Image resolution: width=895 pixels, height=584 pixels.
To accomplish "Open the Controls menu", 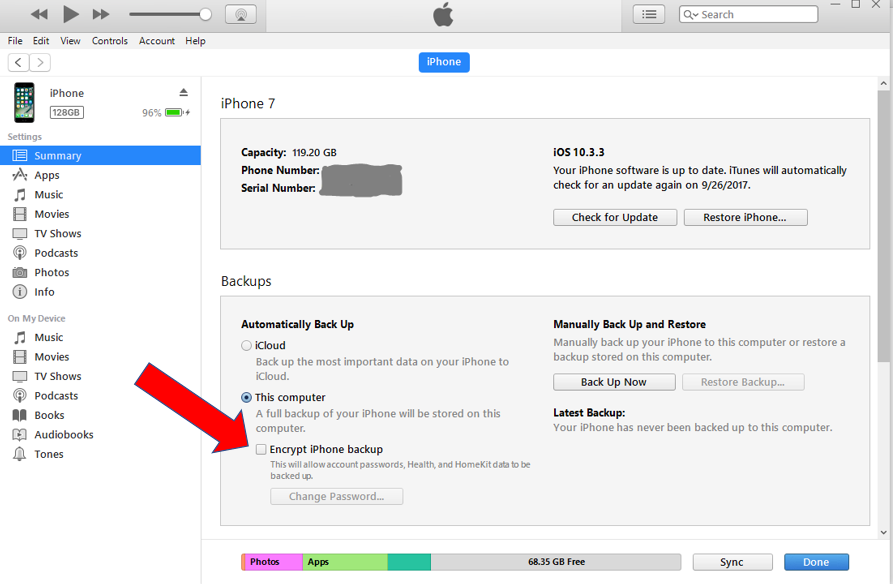I will [x=110, y=41].
